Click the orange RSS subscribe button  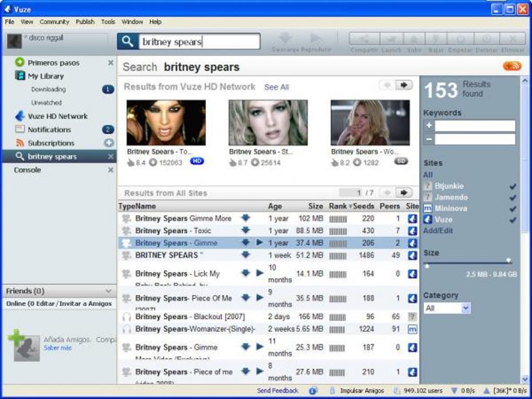coord(512,66)
